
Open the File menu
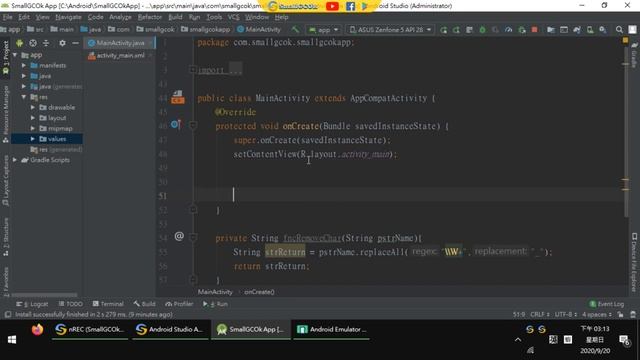[7, 17]
